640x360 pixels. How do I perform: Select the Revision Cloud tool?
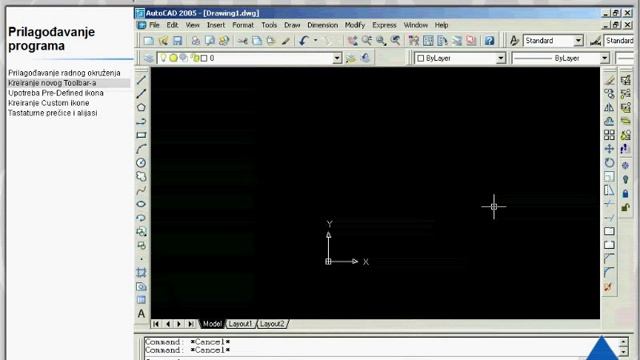click(x=141, y=176)
